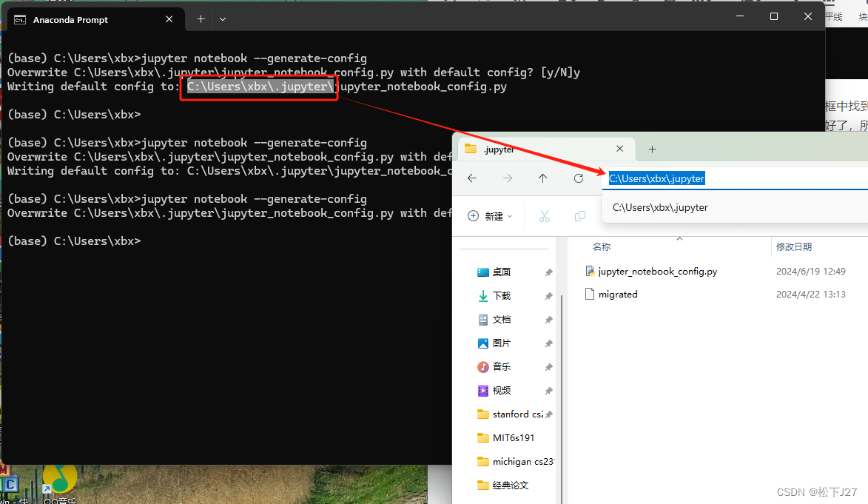The width and height of the screenshot is (868, 504).
Task: Close the Anaconda Prompt tab
Action: [169, 19]
